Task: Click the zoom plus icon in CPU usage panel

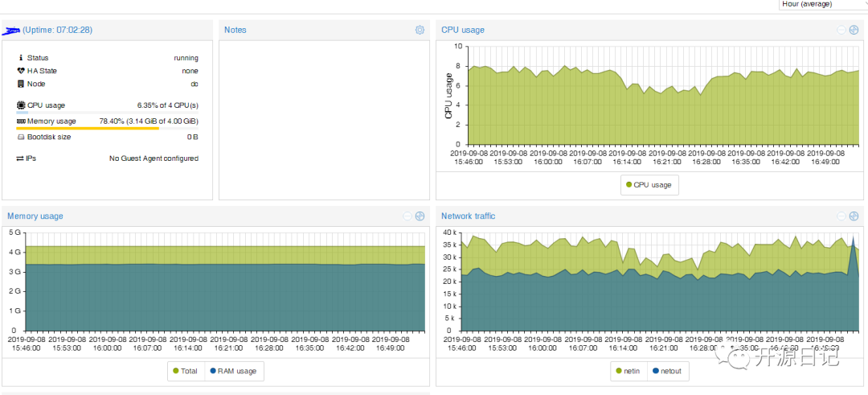Action: 854,30
